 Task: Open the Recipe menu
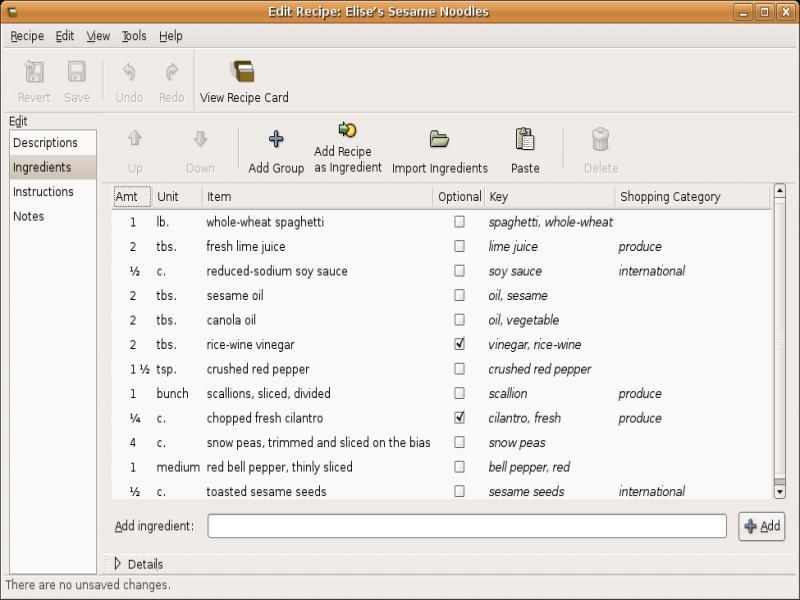(x=27, y=36)
